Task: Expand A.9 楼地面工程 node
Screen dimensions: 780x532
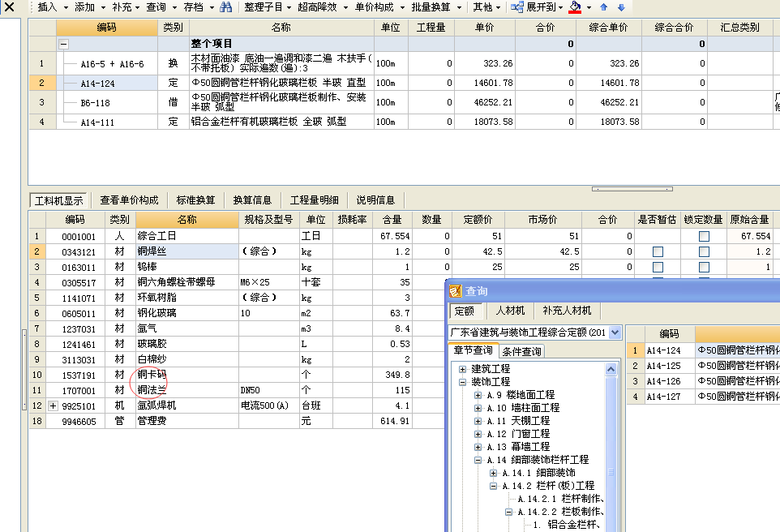Action: [x=478, y=395]
